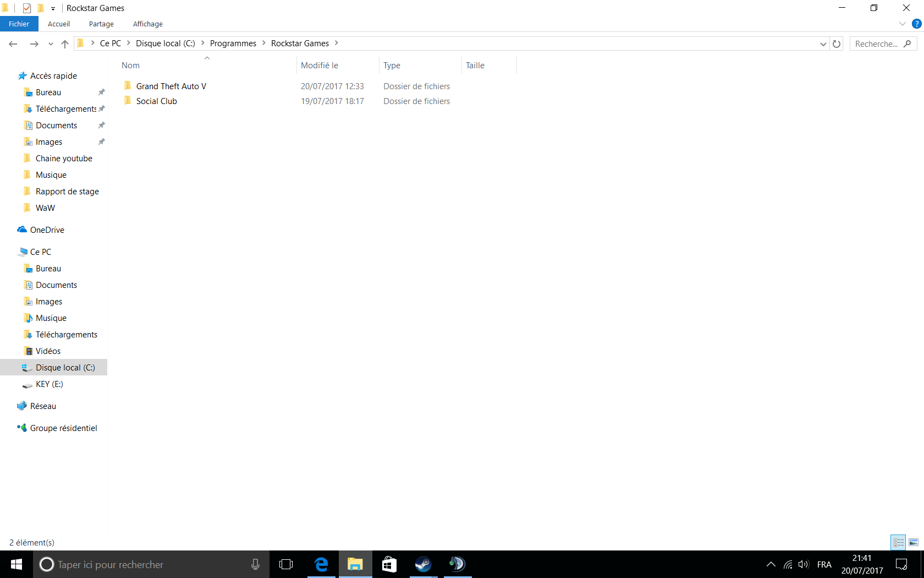Image resolution: width=924 pixels, height=578 pixels.
Task: Open the Fichier menu
Action: (19, 24)
